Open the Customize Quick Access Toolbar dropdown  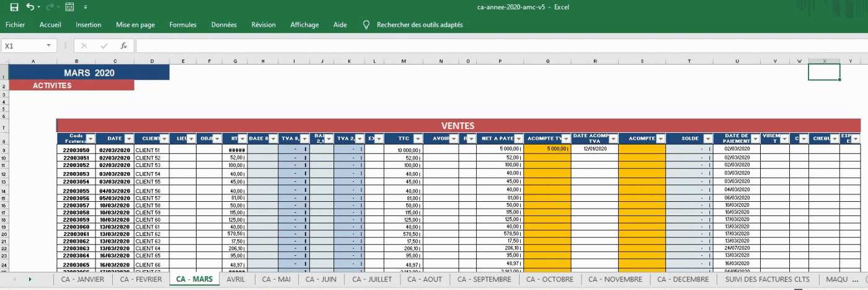click(x=86, y=7)
